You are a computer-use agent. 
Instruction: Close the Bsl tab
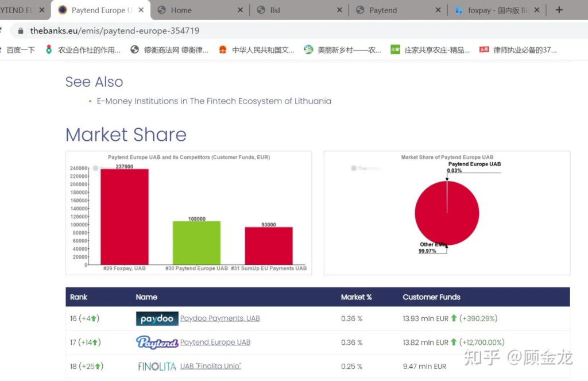tap(339, 10)
